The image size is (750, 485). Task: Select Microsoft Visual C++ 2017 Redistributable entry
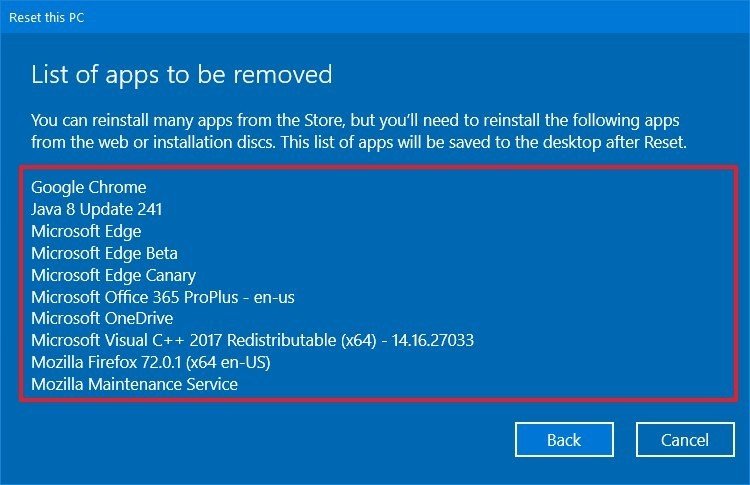pyautogui.click(x=252, y=340)
